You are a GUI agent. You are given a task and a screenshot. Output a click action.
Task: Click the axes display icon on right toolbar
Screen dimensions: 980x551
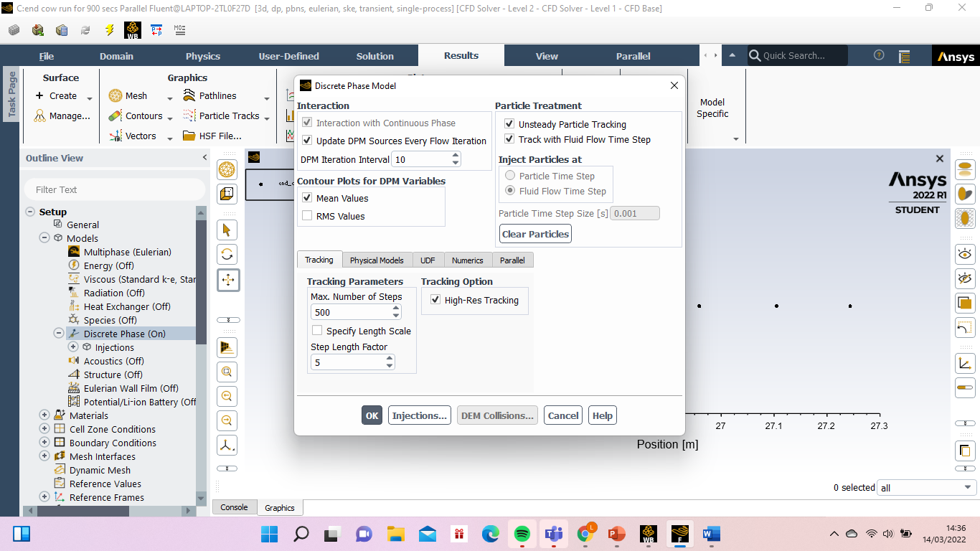point(965,364)
